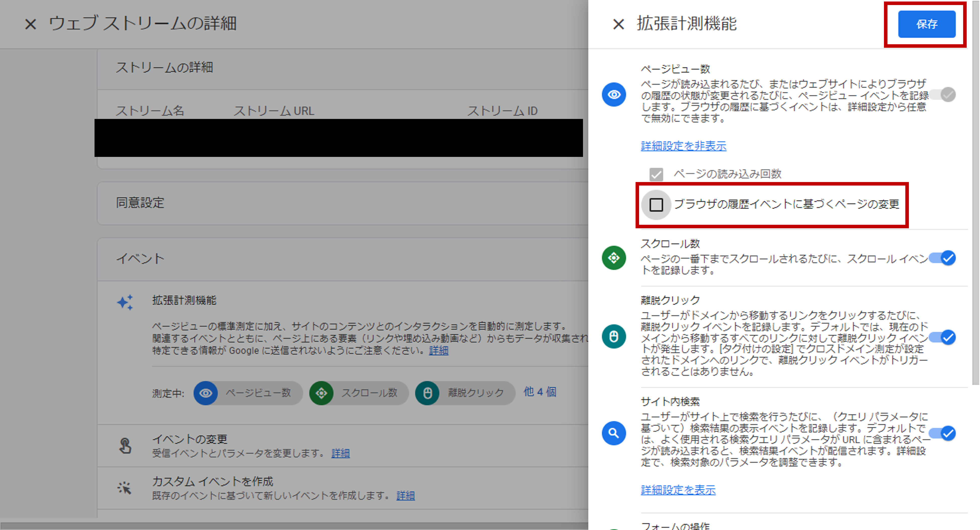980x530 pixels.
Task: Check ブラウザの履歴イベントに基づくページの変更 checkbox
Action: (x=656, y=205)
